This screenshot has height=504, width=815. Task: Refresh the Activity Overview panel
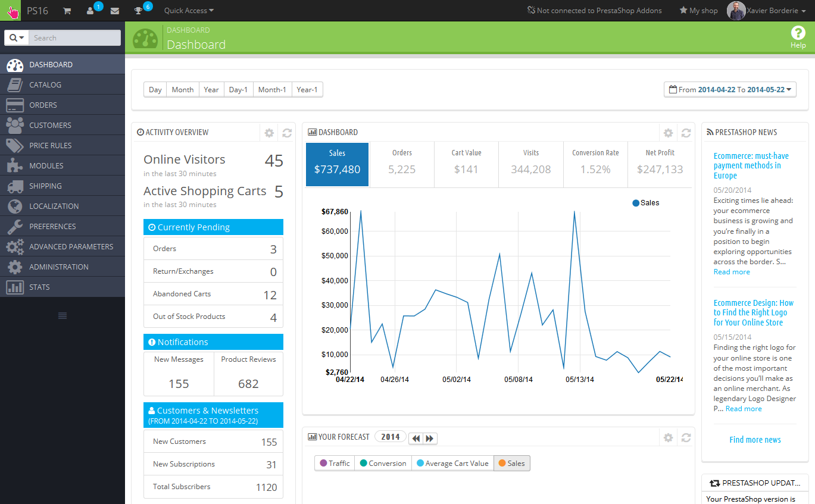click(x=287, y=133)
